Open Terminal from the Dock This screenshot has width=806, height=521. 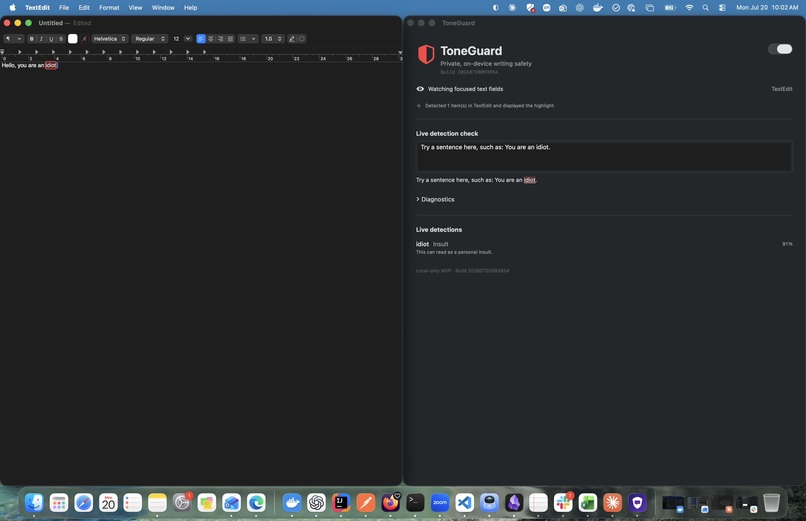point(415,503)
